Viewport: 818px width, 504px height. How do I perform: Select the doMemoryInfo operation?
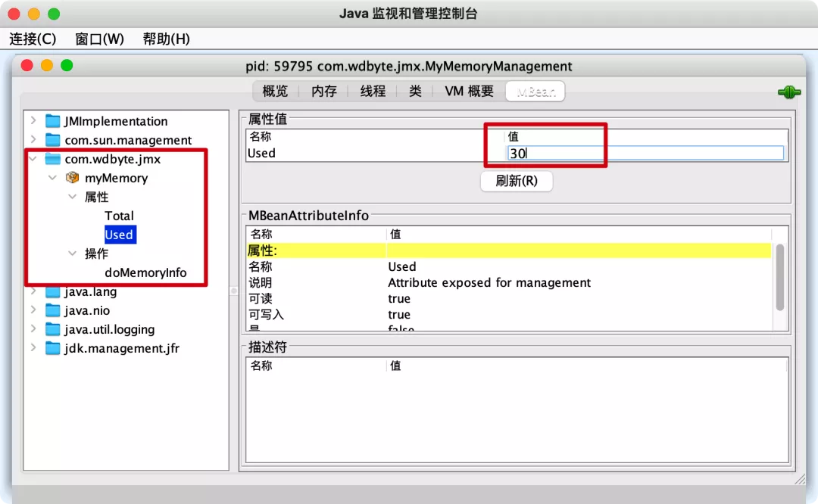[145, 272]
